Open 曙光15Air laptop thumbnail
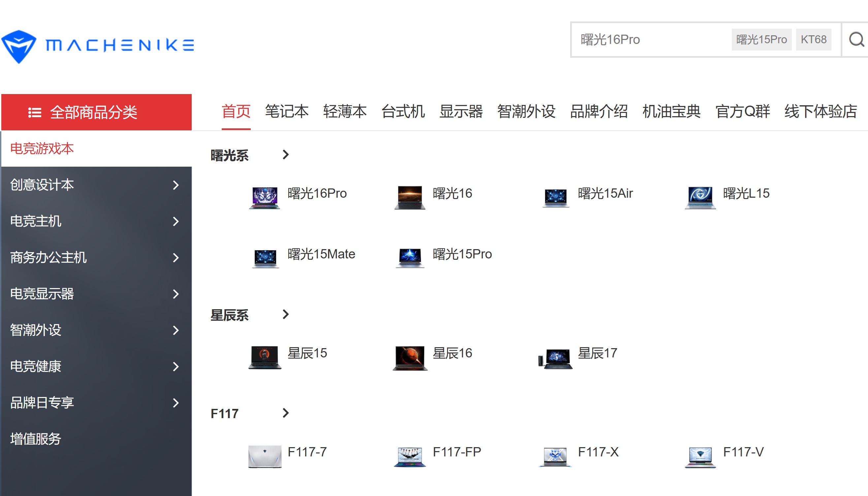 pyautogui.click(x=555, y=198)
